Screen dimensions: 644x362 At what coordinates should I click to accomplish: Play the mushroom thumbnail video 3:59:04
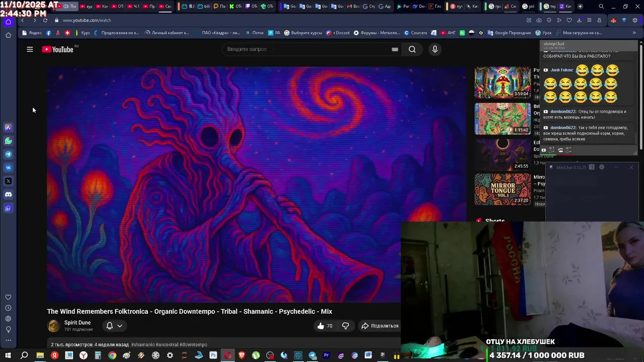point(503,82)
